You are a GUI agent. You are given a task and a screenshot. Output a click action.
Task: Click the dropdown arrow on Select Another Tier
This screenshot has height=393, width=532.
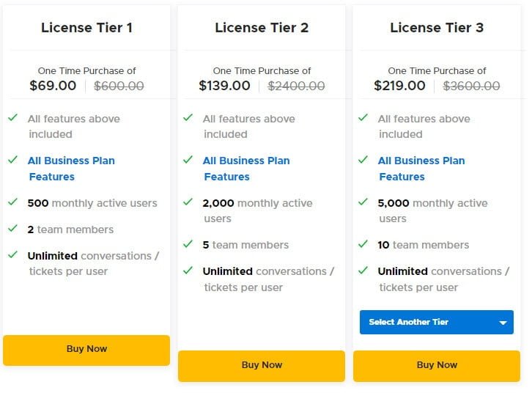(503, 323)
